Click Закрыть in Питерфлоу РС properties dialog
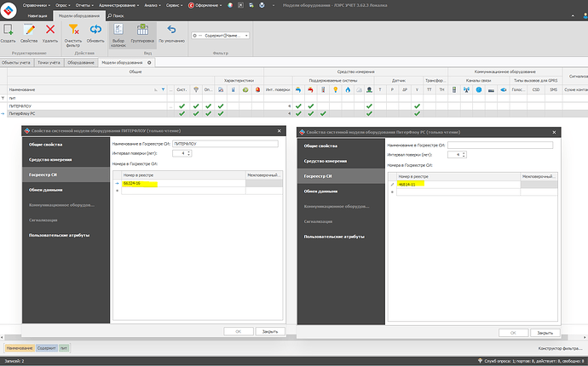This screenshot has width=588, height=366. 545,333
